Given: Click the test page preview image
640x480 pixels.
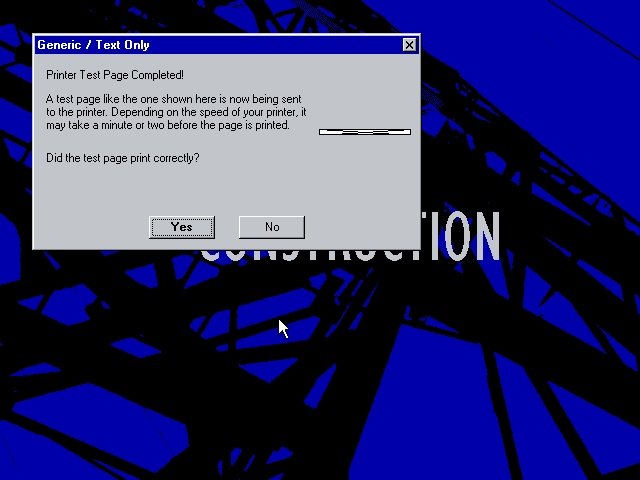Looking at the screenshot, I should (x=364, y=132).
